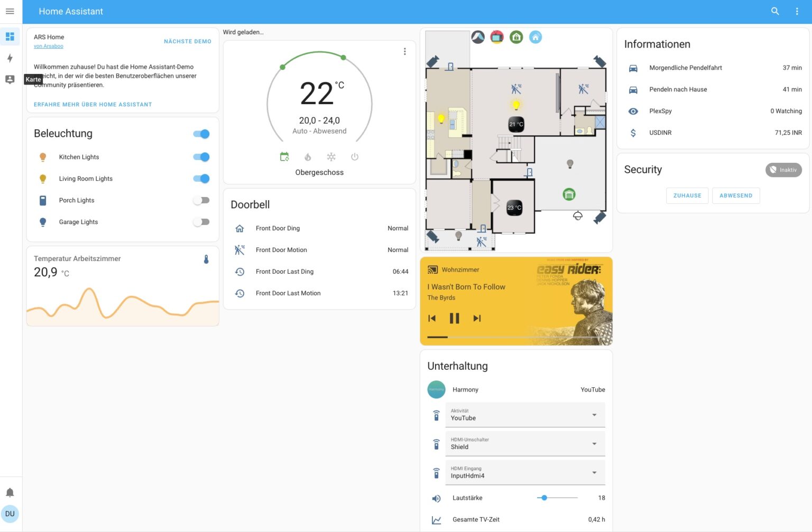Viewport: 812px width, 532px height.
Task: Open 'Erfahre mehr über Home Assistant' link
Action: 93,105
